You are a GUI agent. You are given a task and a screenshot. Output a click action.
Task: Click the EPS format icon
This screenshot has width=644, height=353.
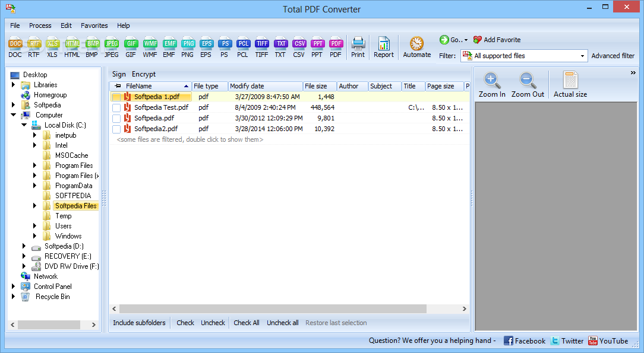click(x=206, y=47)
